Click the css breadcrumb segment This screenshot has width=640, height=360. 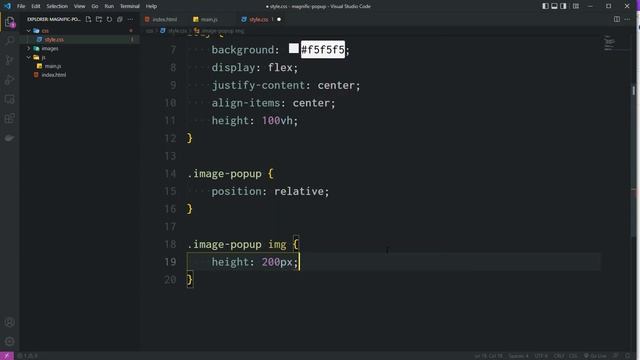(149, 31)
